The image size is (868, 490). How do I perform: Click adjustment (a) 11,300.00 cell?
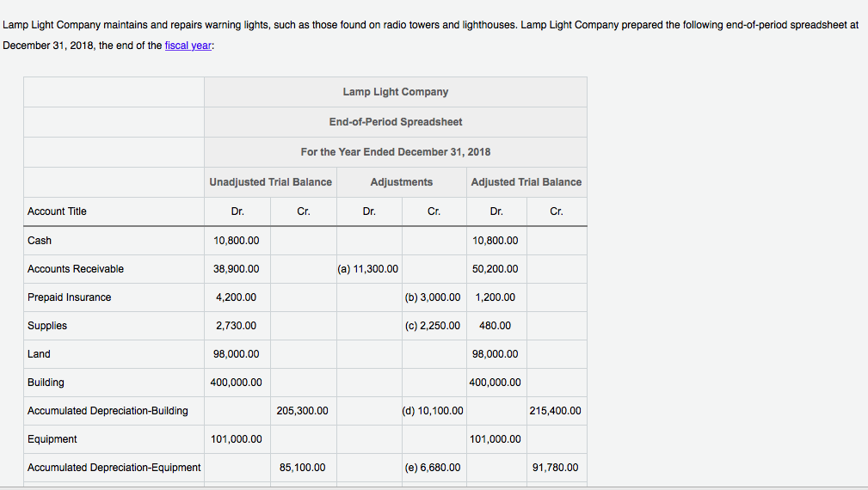click(x=368, y=269)
